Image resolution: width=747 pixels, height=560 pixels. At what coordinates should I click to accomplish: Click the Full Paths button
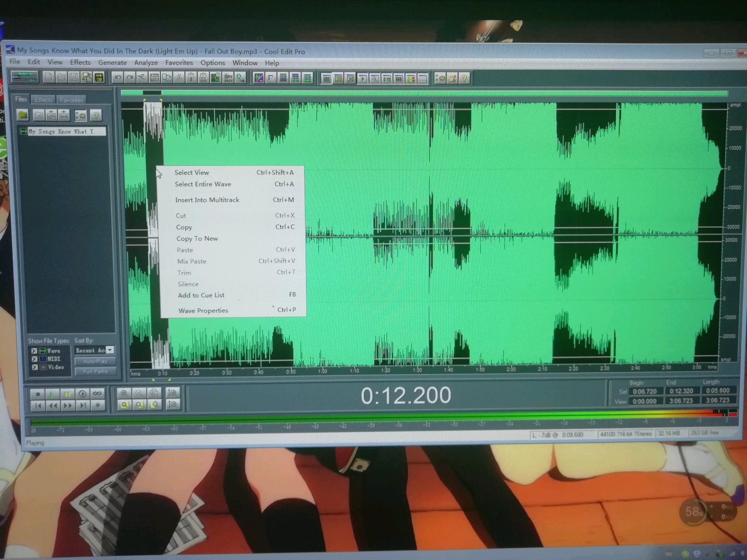tap(95, 371)
